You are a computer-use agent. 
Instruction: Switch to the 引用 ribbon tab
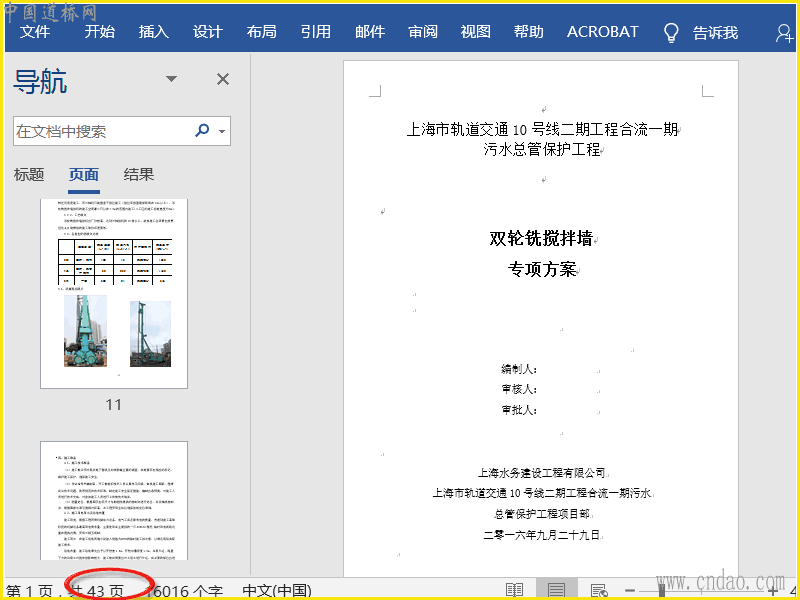coord(316,32)
